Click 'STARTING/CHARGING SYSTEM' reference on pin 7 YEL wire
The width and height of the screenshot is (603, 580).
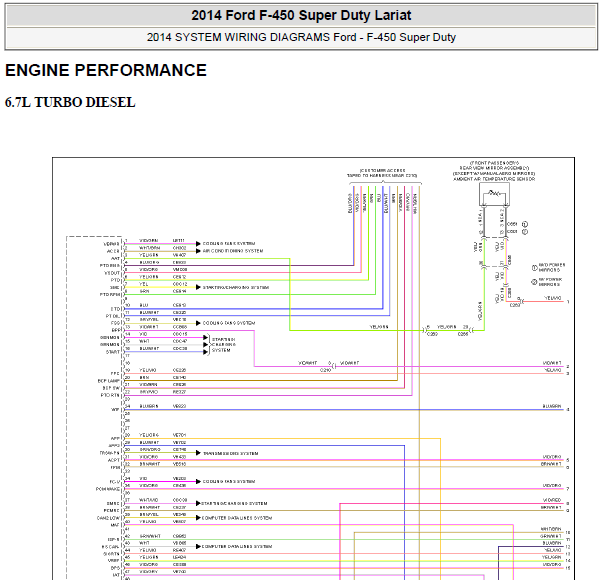235,288
